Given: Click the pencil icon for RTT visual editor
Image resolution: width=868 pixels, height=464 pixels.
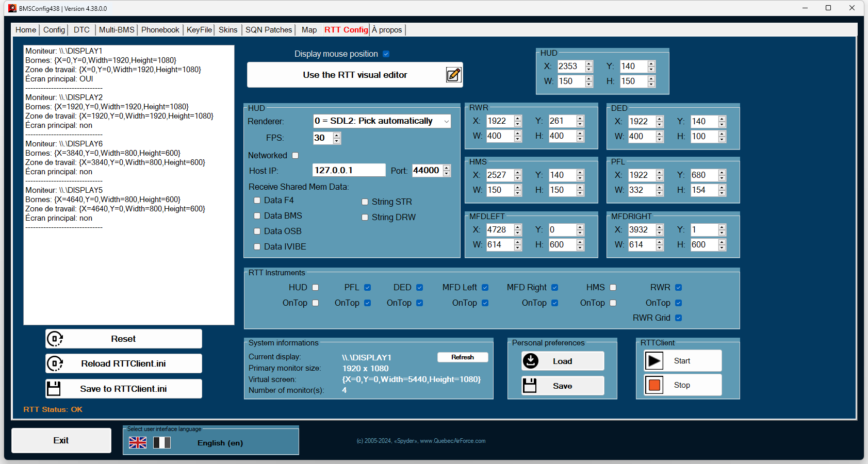Looking at the screenshot, I should 453,75.
